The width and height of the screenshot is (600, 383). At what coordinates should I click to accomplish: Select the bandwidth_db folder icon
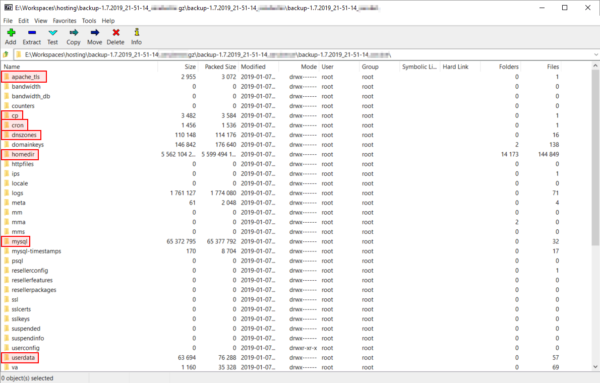tap(7, 96)
